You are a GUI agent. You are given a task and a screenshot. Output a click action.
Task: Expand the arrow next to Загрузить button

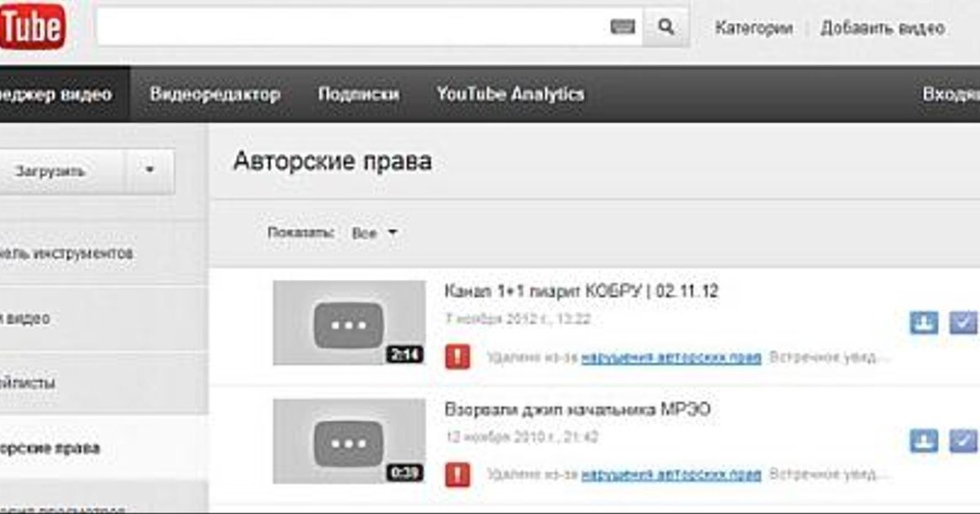point(149,171)
